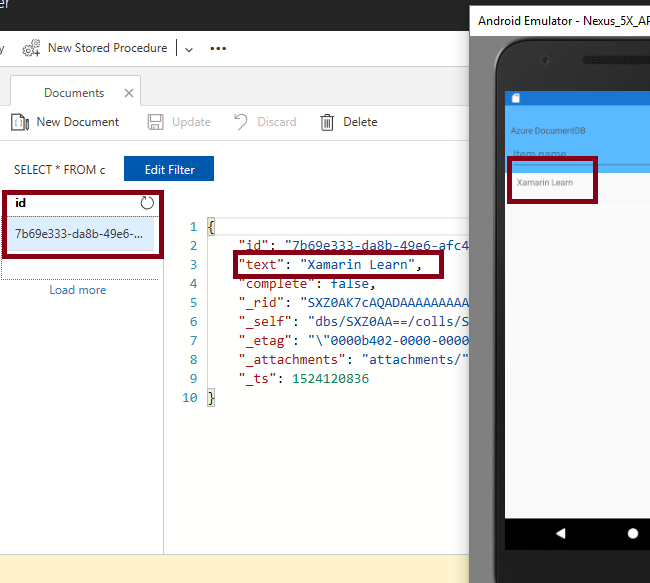The width and height of the screenshot is (650, 583).
Task: Click the Discard label
Action: [x=276, y=122]
